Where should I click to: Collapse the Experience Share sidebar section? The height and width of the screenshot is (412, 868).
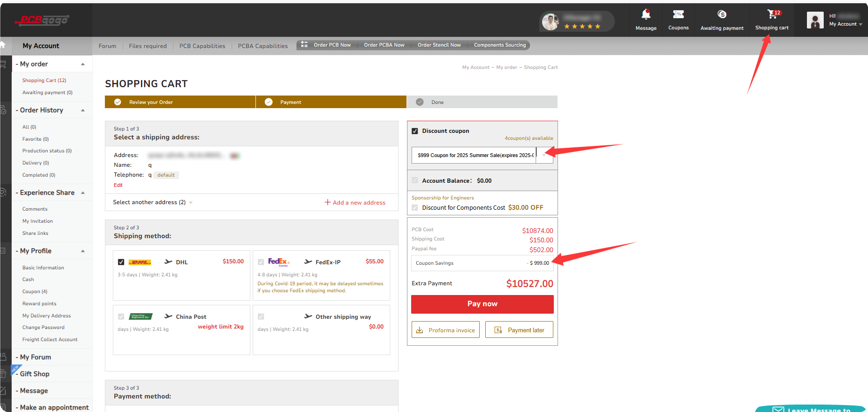tap(83, 193)
